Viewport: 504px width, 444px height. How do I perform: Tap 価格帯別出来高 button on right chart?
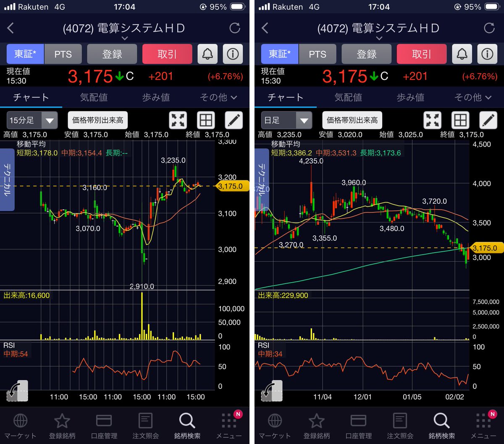[352, 120]
